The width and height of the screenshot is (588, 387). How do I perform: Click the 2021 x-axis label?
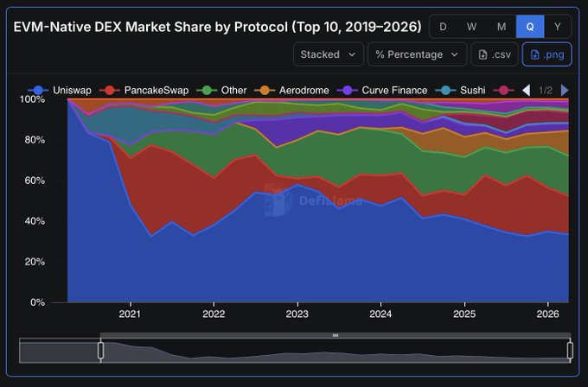130,314
